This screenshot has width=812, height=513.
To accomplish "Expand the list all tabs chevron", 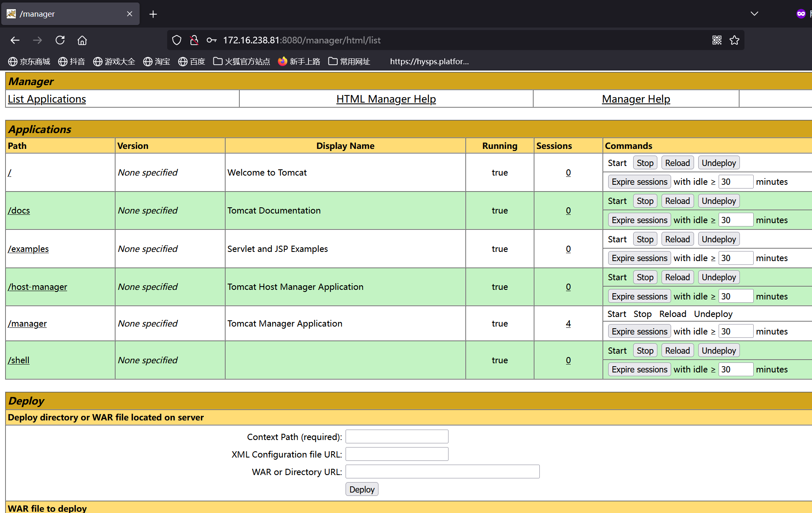I will tap(754, 14).
